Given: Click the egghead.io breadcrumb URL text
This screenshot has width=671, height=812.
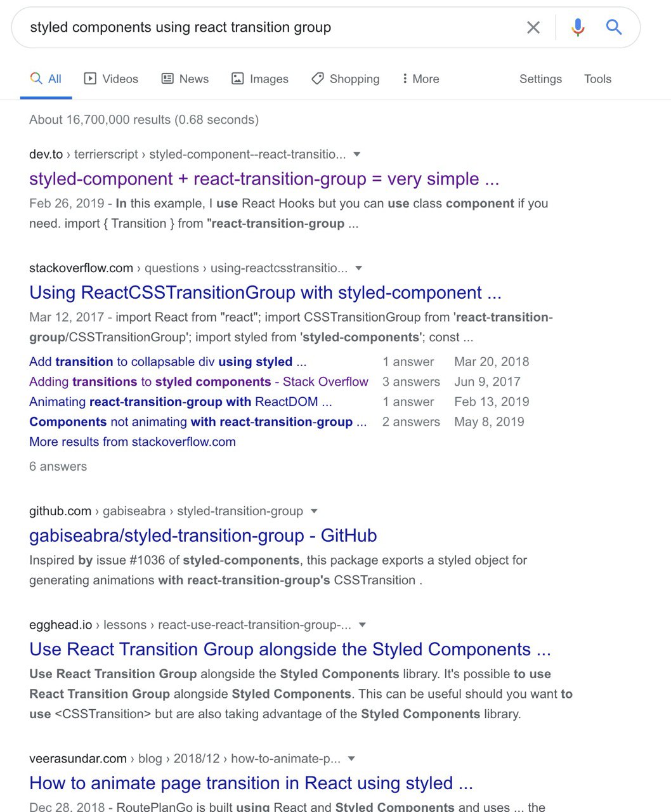Looking at the screenshot, I should [190, 624].
